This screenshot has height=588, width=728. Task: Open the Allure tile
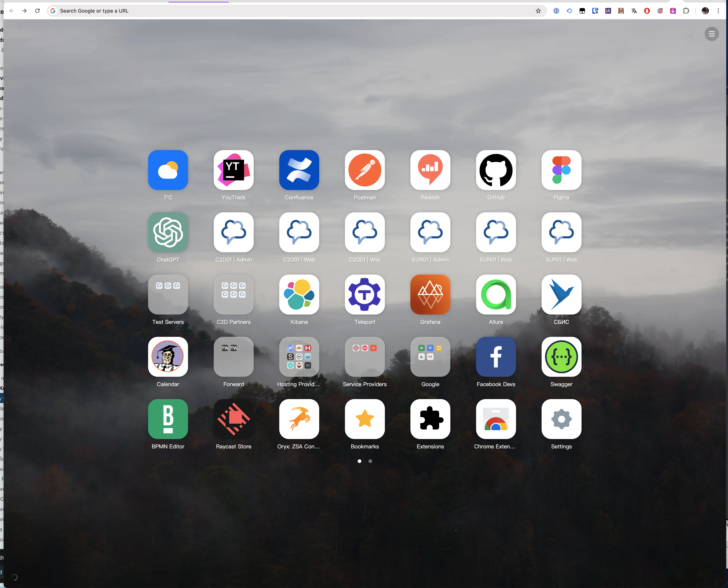[496, 294]
